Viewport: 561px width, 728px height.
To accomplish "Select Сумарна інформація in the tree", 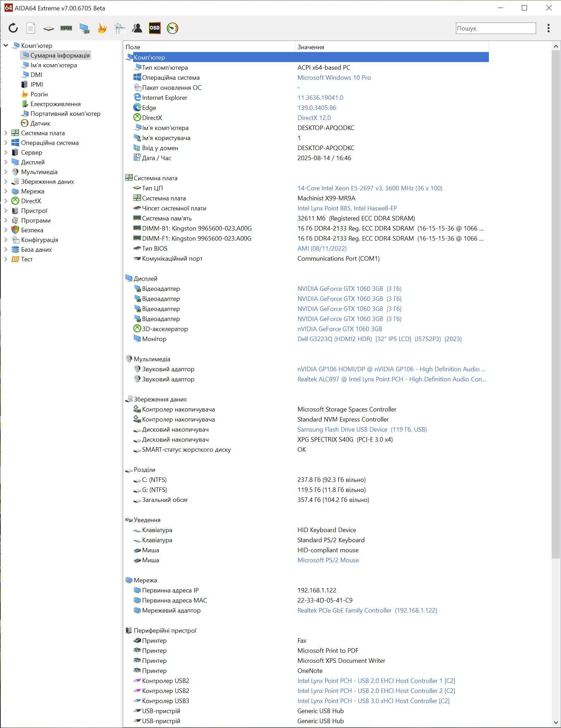I will (60, 55).
